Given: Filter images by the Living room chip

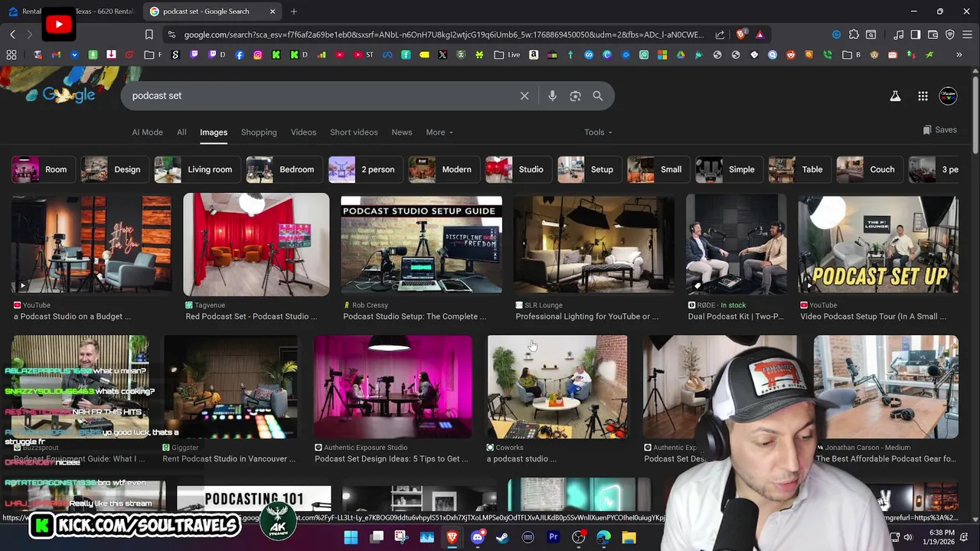Looking at the screenshot, I should coord(196,169).
